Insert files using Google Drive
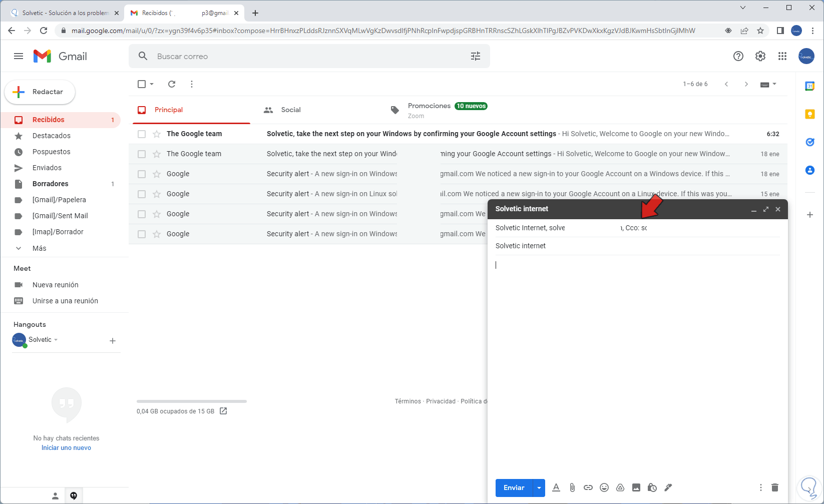This screenshot has height=504, width=824. coord(620,488)
